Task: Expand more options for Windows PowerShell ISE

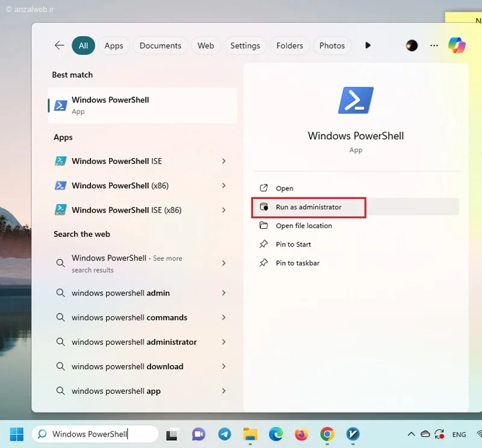Action: [224, 161]
